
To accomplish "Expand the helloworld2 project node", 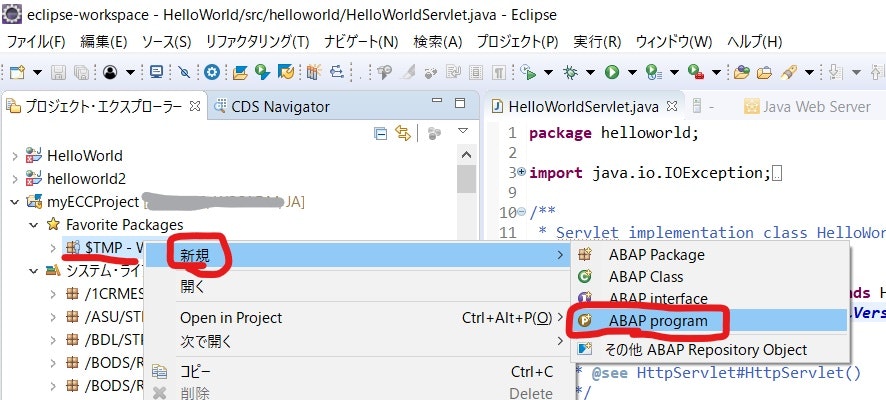I will (15, 179).
